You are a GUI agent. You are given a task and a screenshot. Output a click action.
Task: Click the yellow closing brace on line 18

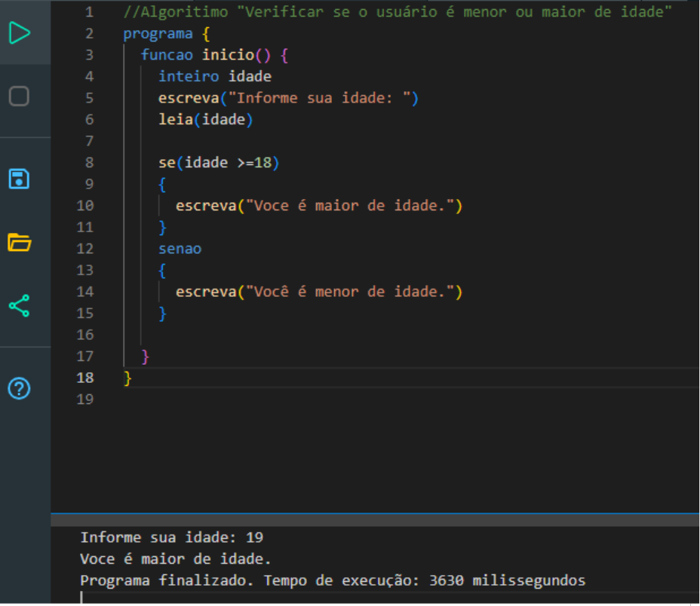127,378
